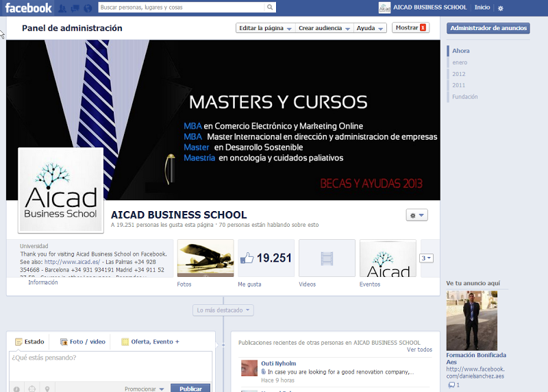Click the thumbs-up Me gusta tile
Image resolution: width=548 pixels, height=392 pixels.
(266, 258)
